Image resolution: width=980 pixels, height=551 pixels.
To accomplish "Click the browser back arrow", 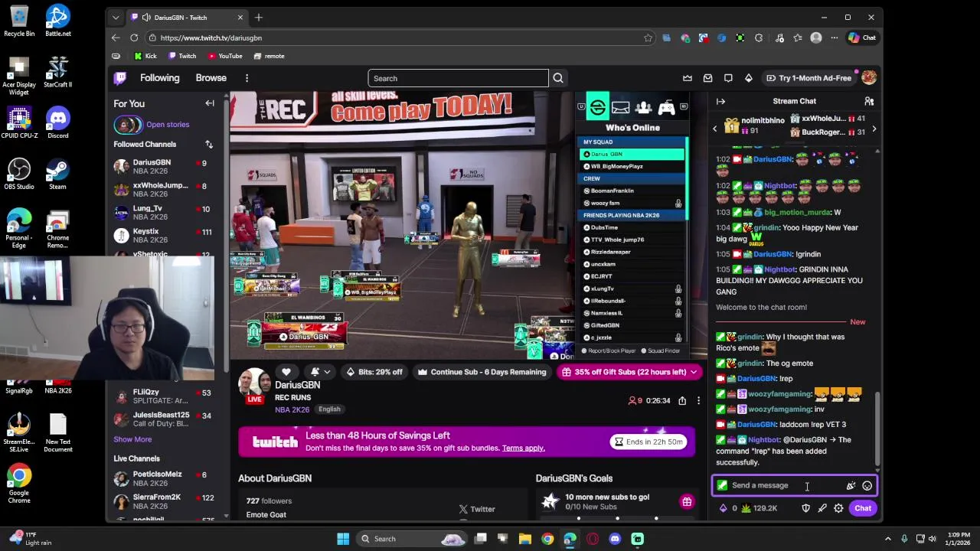I will coord(116,37).
